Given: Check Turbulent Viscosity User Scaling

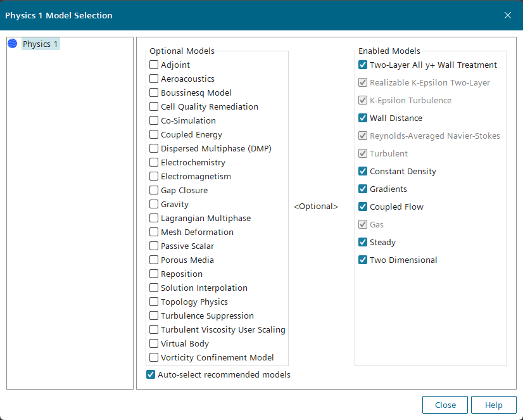Looking at the screenshot, I should coord(154,329).
